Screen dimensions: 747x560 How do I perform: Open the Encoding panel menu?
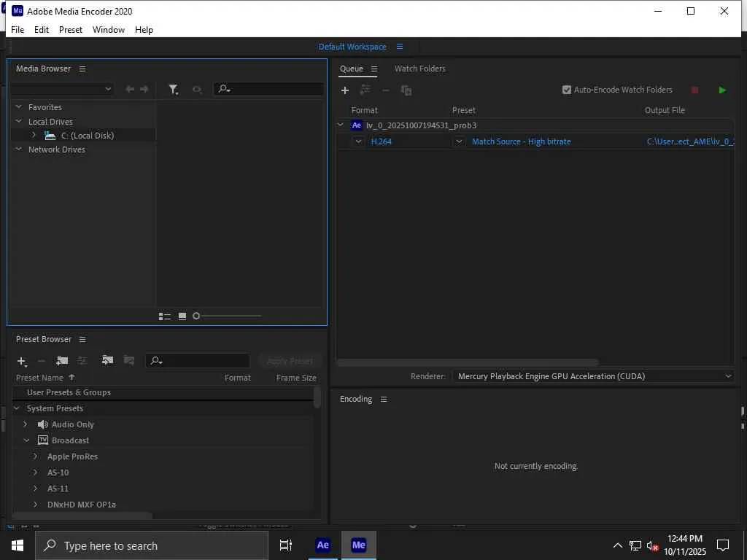click(x=384, y=400)
